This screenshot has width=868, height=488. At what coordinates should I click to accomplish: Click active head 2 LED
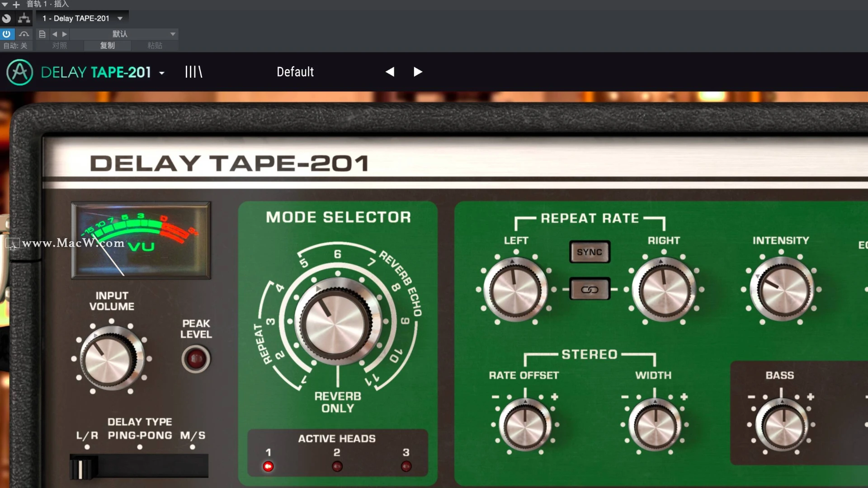pyautogui.click(x=337, y=466)
